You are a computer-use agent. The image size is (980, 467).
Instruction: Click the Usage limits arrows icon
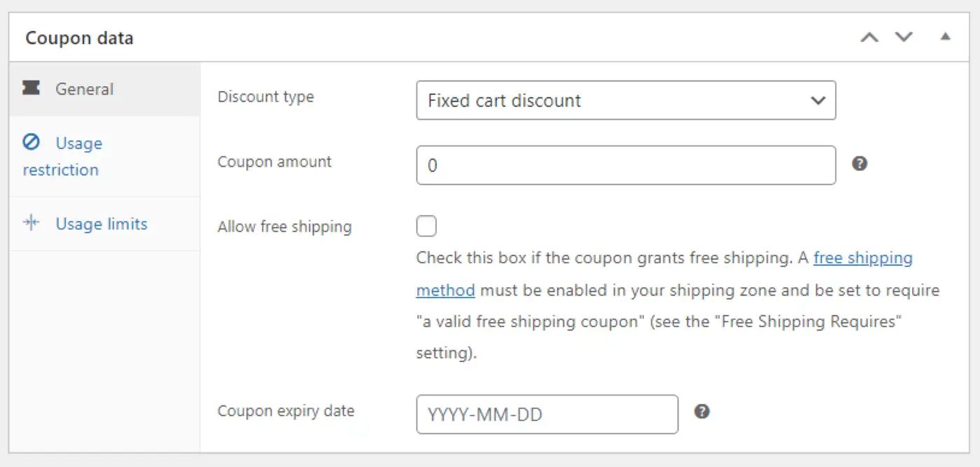click(x=31, y=223)
